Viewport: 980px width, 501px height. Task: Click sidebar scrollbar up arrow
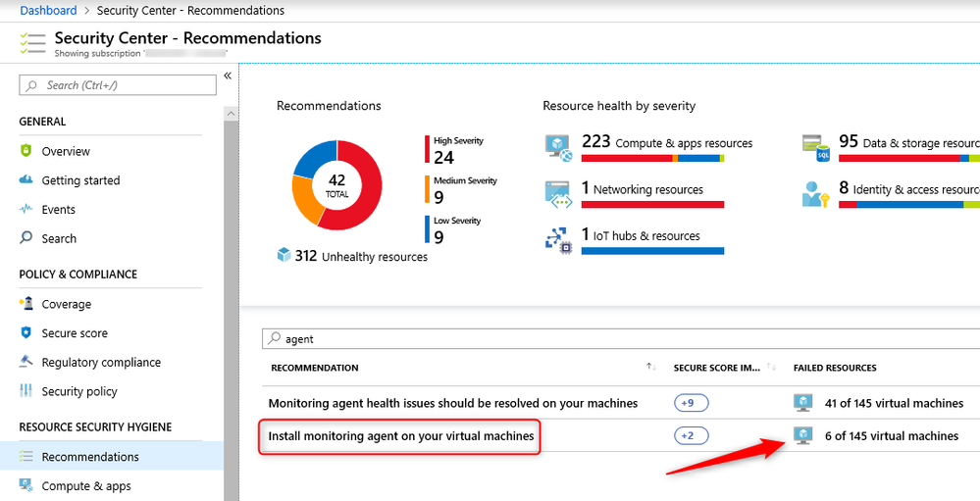[231, 114]
